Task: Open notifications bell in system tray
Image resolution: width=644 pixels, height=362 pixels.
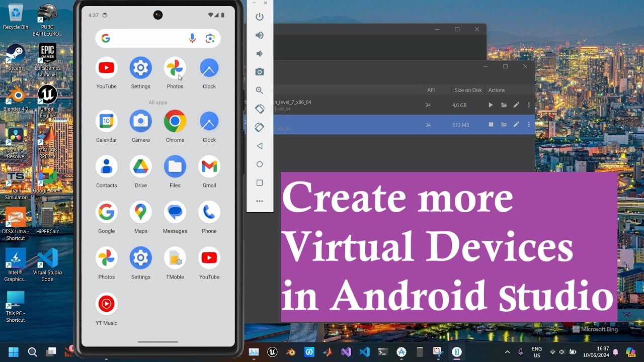Action: 615,352
